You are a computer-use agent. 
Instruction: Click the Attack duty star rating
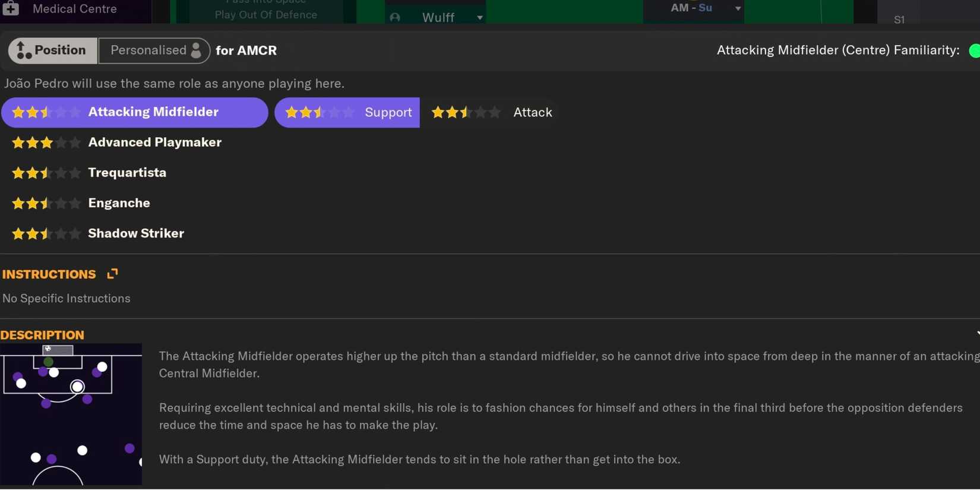[x=466, y=112]
